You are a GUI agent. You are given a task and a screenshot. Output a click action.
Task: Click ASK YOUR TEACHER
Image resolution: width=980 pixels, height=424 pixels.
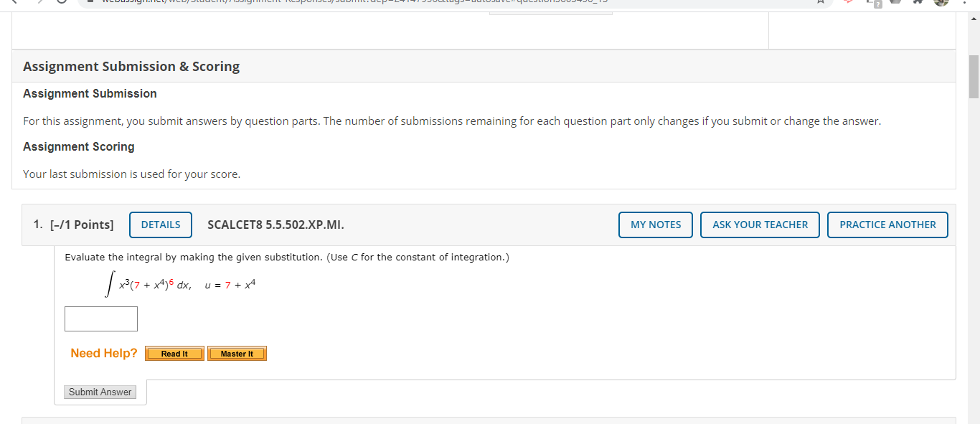pos(760,225)
